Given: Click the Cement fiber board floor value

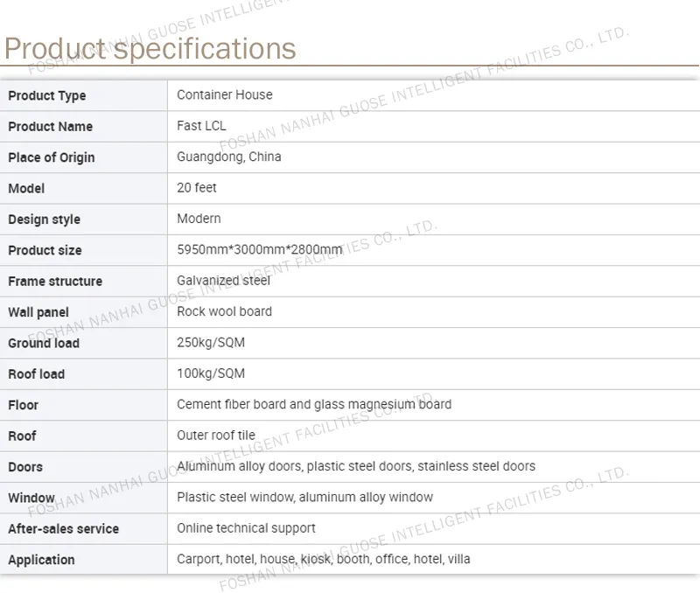Looking at the screenshot, I should click(314, 404).
